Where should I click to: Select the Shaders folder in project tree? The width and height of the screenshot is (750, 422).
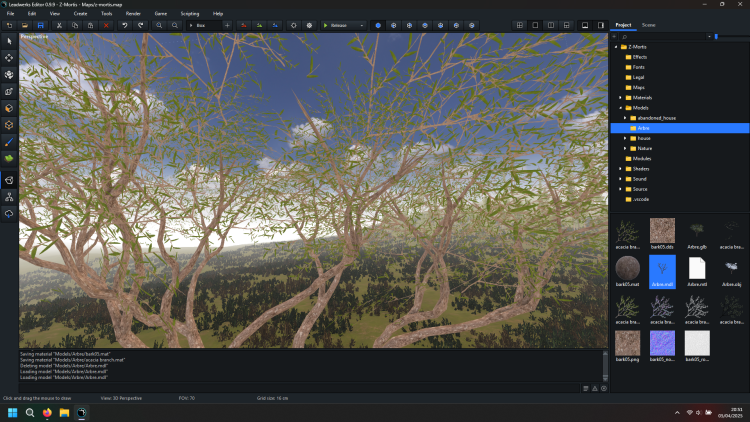tap(641, 168)
